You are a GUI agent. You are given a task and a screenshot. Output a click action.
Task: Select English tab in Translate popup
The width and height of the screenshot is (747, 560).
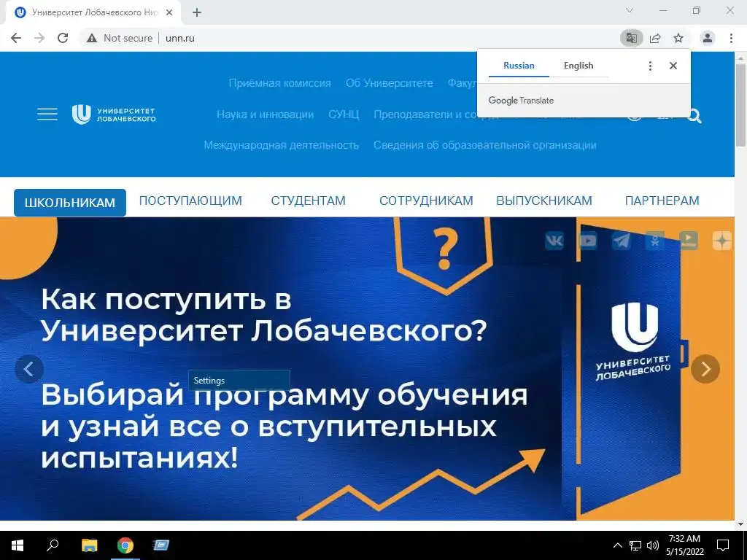[x=578, y=66]
